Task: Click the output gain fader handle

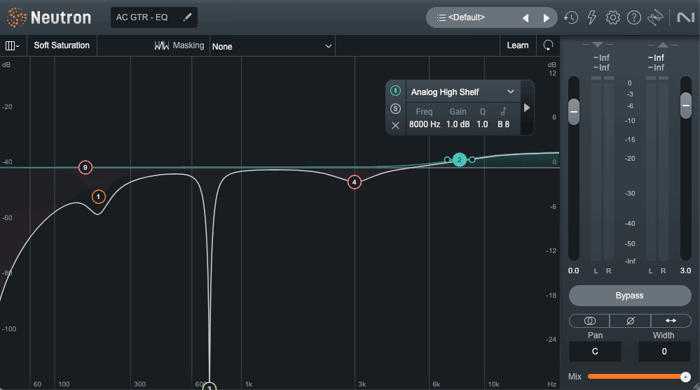Action: [x=686, y=106]
